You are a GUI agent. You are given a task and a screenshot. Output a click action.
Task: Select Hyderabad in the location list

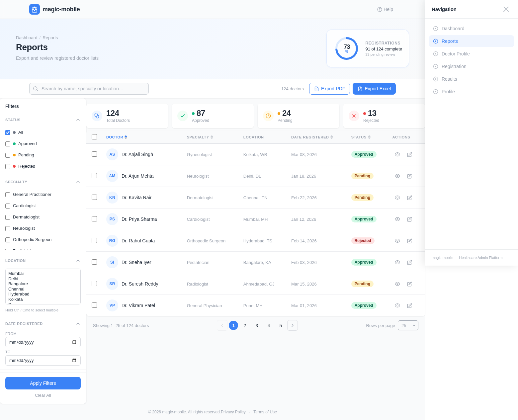pyautogui.click(x=19, y=294)
